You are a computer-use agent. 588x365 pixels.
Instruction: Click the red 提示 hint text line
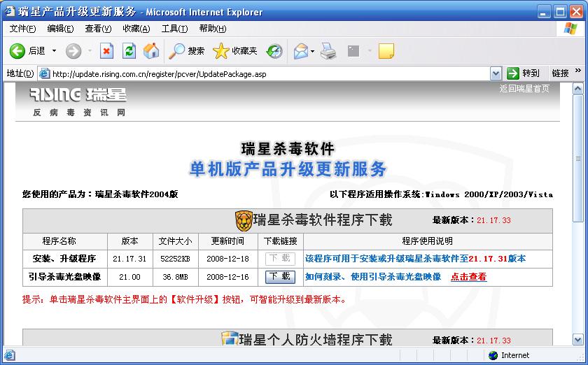[184, 299]
